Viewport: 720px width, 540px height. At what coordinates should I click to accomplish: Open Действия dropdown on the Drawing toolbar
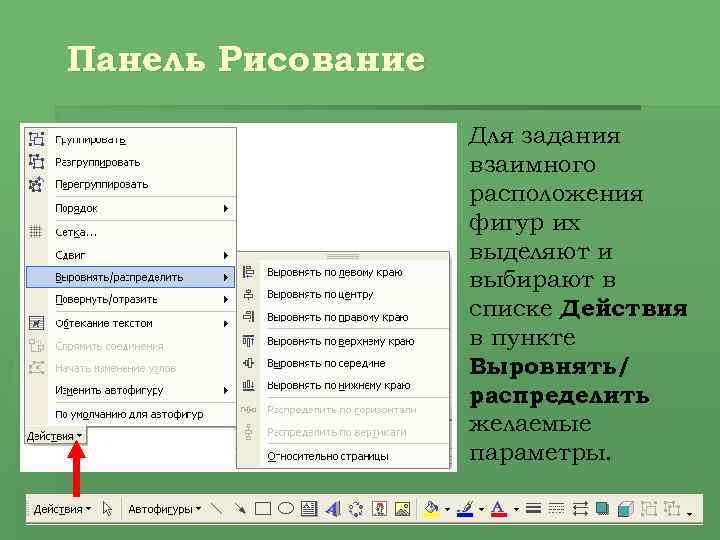coord(62,509)
